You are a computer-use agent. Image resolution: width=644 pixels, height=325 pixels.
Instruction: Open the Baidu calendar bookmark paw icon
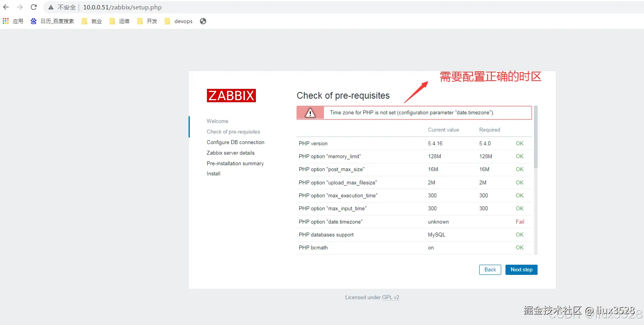click(x=34, y=21)
